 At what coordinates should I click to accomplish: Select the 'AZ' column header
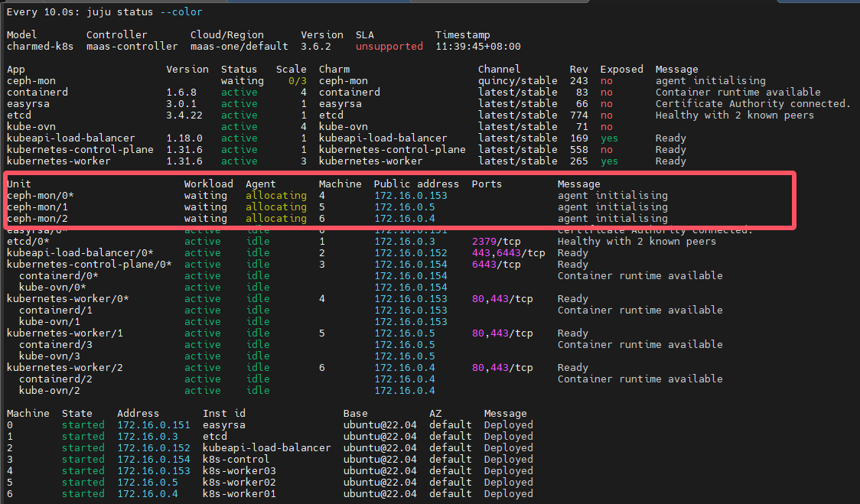pyautogui.click(x=435, y=414)
